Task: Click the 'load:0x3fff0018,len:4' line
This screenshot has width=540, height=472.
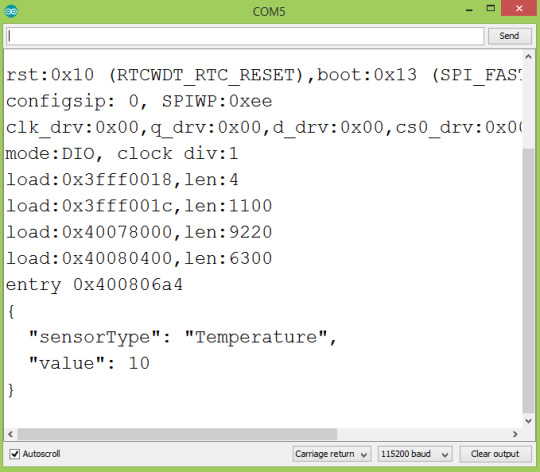Action: click(x=122, y=180)
